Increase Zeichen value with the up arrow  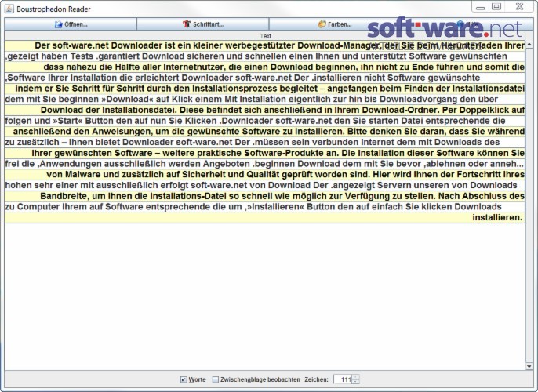[x=356, y=377]
